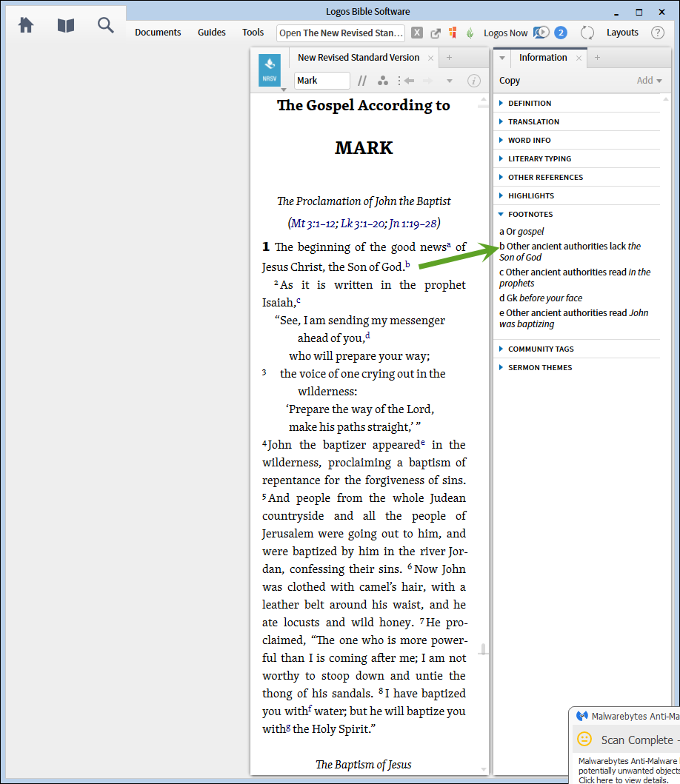Open the Mt 3:1–12 cross reference link

coord(313,224)
